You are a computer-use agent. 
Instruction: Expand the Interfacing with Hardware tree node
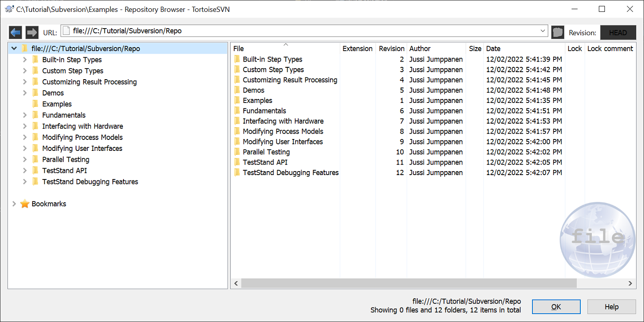pyautogui.click(x=25, y=126)
